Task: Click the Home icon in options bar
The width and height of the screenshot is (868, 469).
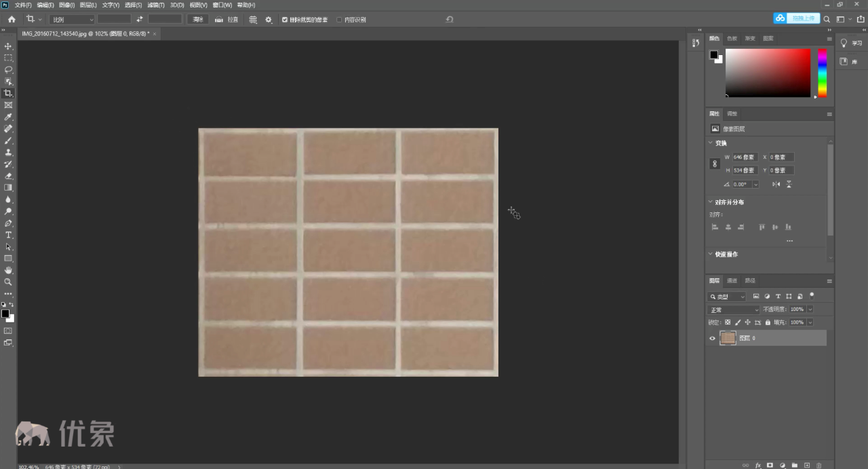Action: 12,20
